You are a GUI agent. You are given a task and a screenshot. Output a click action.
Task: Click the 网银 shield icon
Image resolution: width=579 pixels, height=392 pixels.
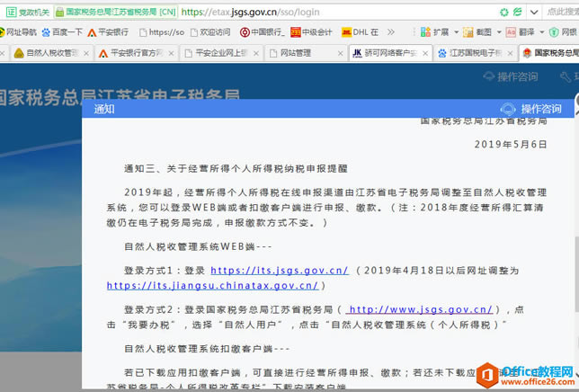point(554,32)
